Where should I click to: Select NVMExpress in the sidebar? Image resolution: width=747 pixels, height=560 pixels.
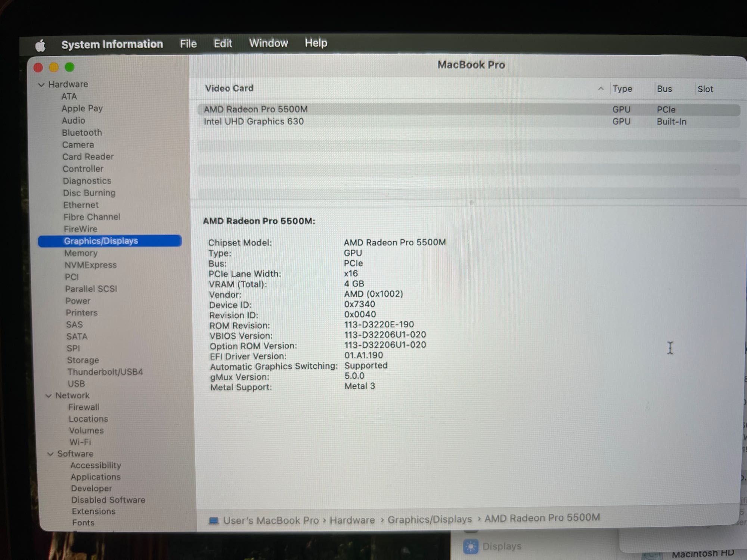click(x=90, y=265)
